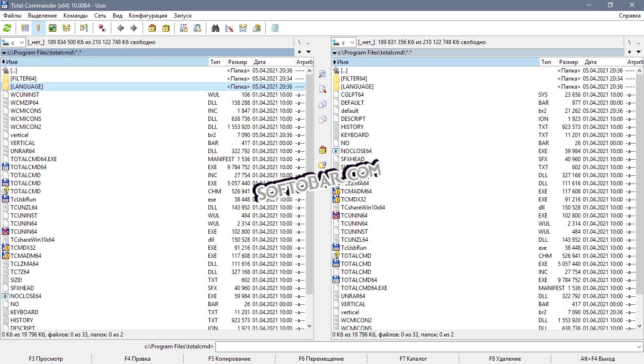Expand the command line history dropdown
Image resolution: width=644 pixels, height=364 pixels.
tap(639, 346)
